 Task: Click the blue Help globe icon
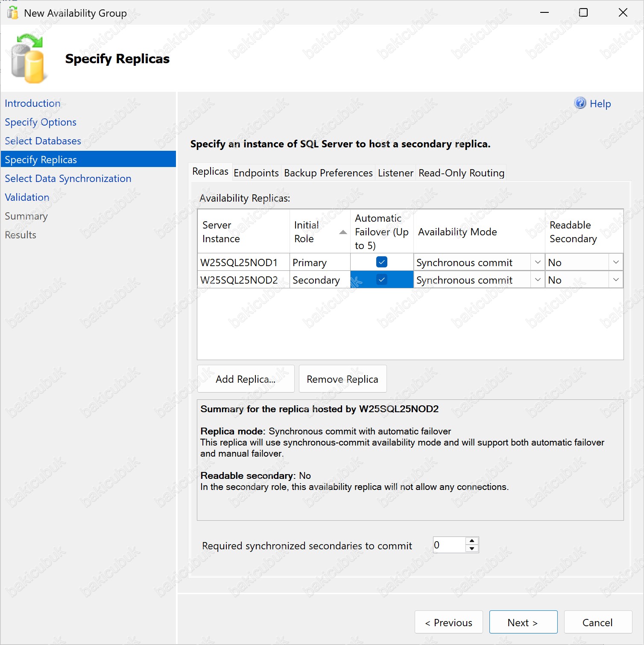coord(580,103)
